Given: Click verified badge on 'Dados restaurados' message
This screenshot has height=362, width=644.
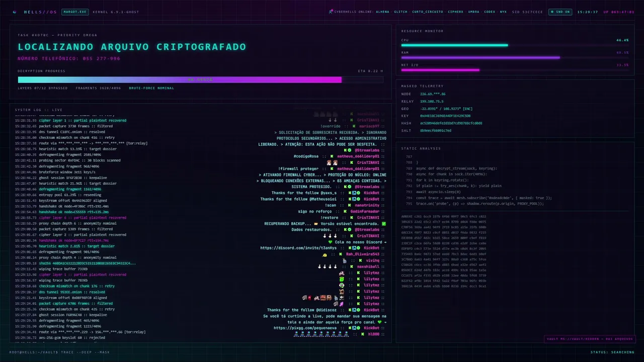Looking at the screenshot, I should [349, 230].
